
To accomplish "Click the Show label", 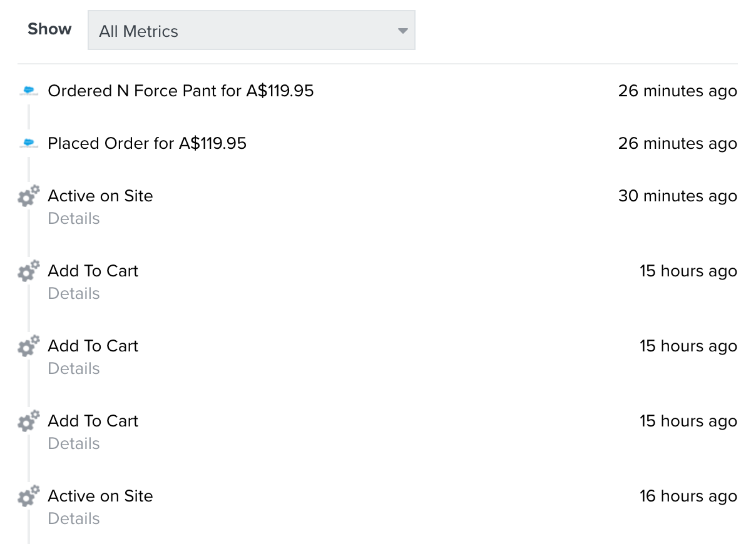I will click(x=49, y=29).
